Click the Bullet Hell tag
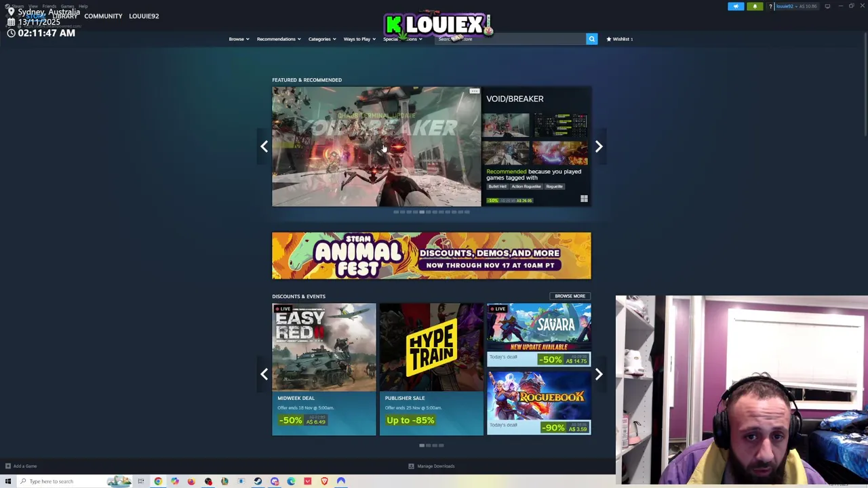This screenshot has width=868, height=488. click(x=497, y=186)
